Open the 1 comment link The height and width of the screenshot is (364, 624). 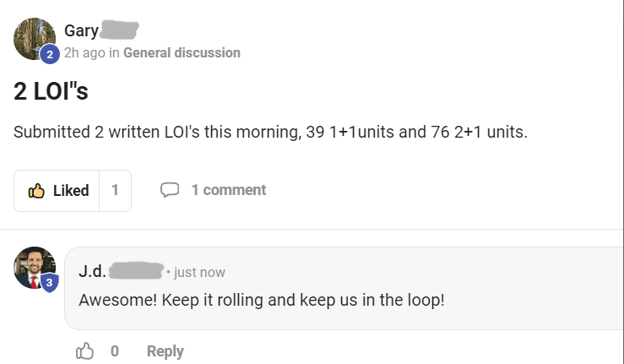point(229,190)
